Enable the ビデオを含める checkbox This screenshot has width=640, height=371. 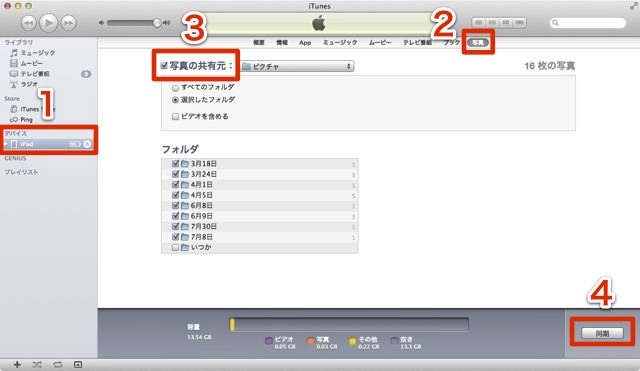pyautogui.click(x=176, y=117)
